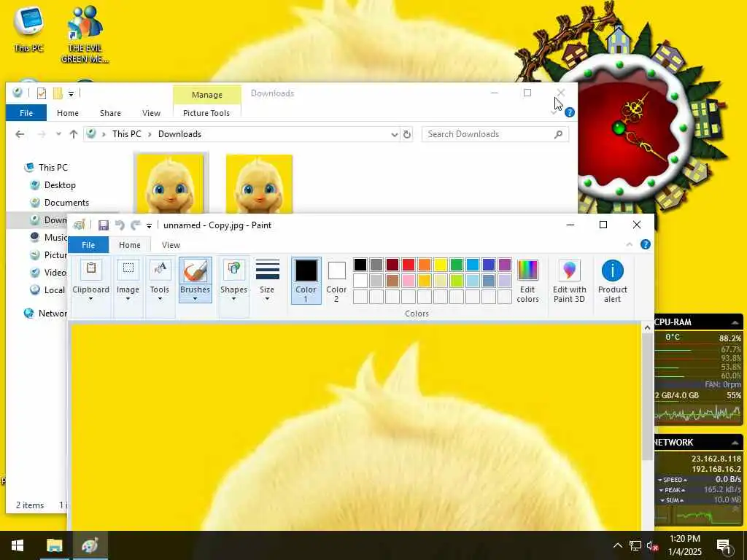The height and width of the screenshot is (560, 747).
Task: Click the Save icon in Paint's title bar
Action: [104, 225]
